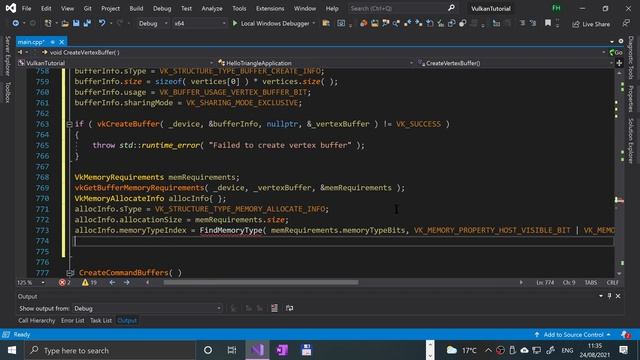Open the Solution Explorer side tab
The height and width of the screenshot is (360, 640).
[x=631, y=141]
